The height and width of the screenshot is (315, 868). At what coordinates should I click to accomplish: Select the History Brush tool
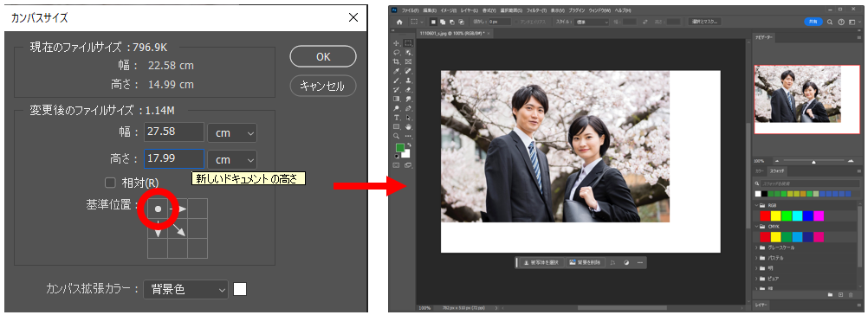point(396,89)
